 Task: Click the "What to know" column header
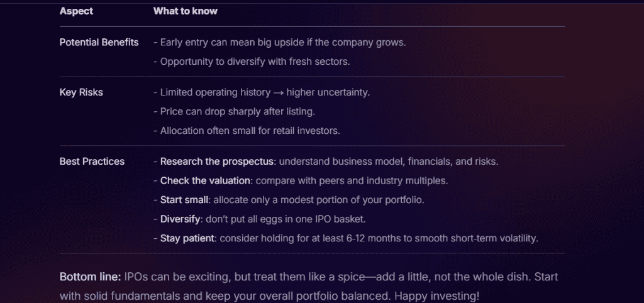point(186,11)
